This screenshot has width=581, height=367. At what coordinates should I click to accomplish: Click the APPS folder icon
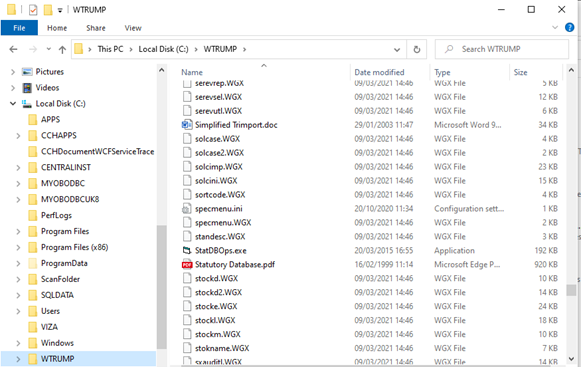[x=33, y=119]
